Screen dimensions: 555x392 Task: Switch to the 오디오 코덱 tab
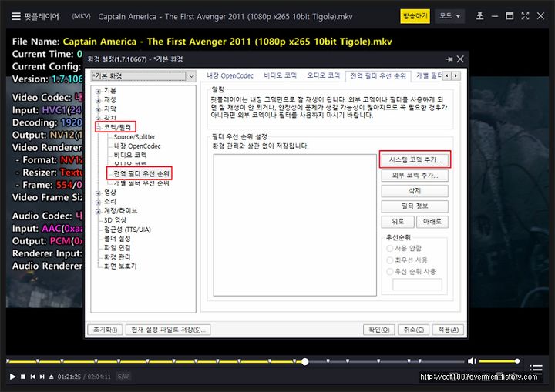(323, 75)
